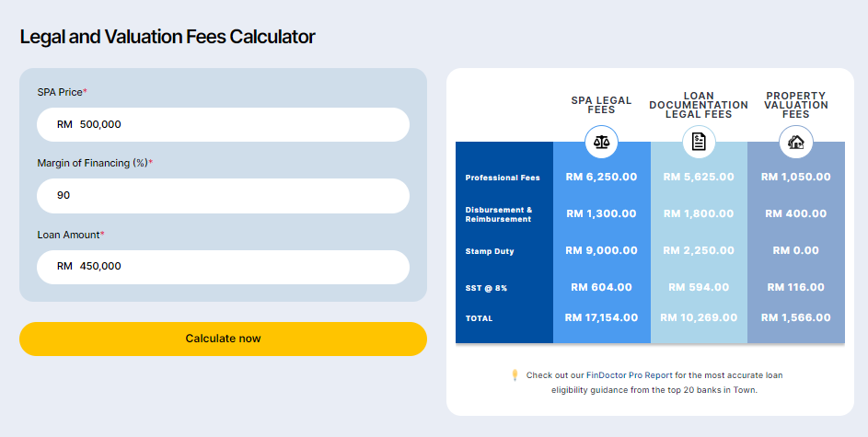Click the property valuation house icon

[796, 142]
